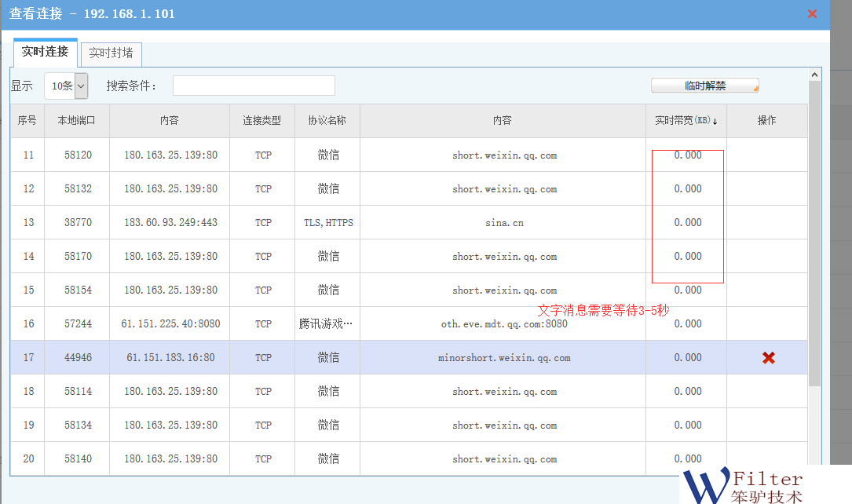852x504 pixels.
Task: Select the 实时连接 tab
Action: 45,52
